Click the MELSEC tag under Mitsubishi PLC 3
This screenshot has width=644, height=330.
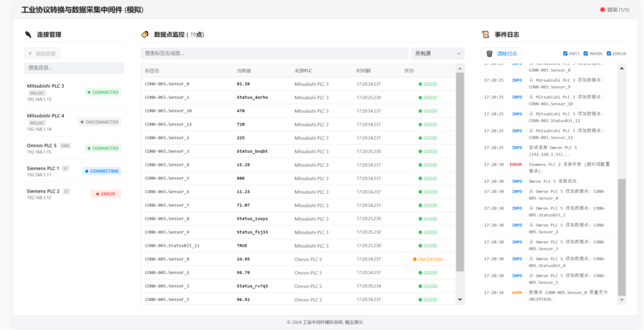[37, 93]
